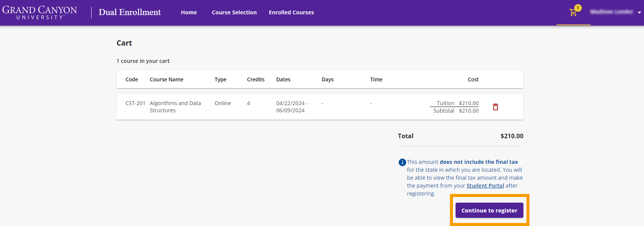Click the Dates column header
The width and height of the screenshot is (644, 226).
pos(283,79)
